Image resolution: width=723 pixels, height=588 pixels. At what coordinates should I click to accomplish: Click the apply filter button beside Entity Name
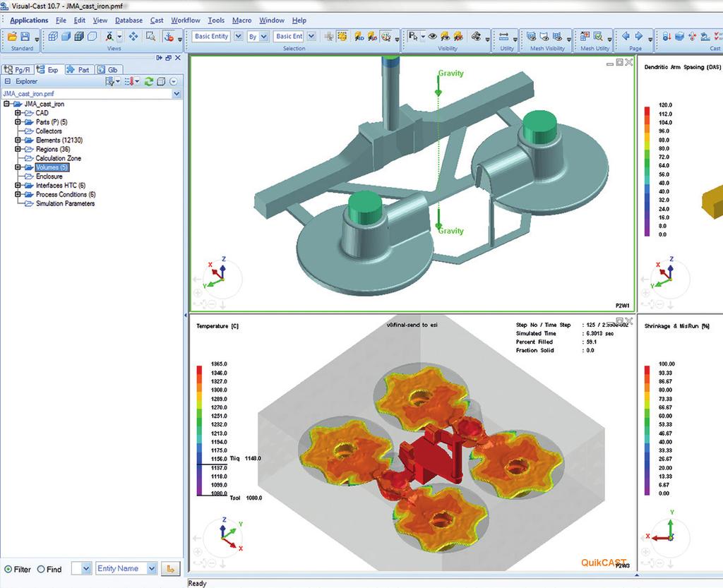point(170,569)
